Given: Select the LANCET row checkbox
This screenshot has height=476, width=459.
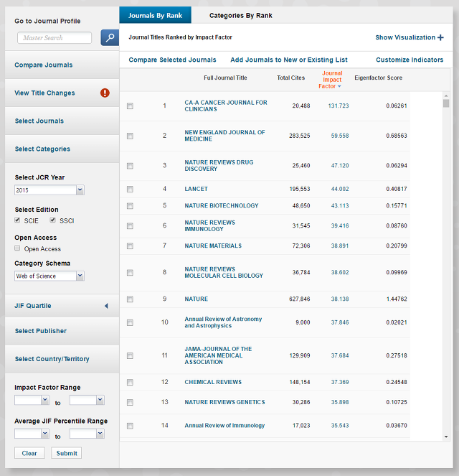Looking at the screenshot, I should pyautogui.click(x=130, y=189).
